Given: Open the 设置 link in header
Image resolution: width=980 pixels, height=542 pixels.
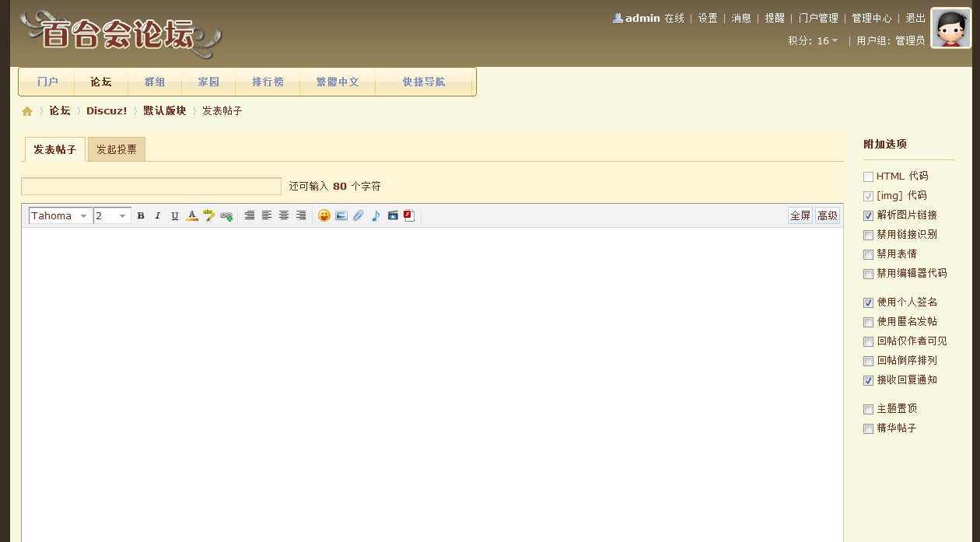Looking at the screenshot, I should tap(708, 18).
